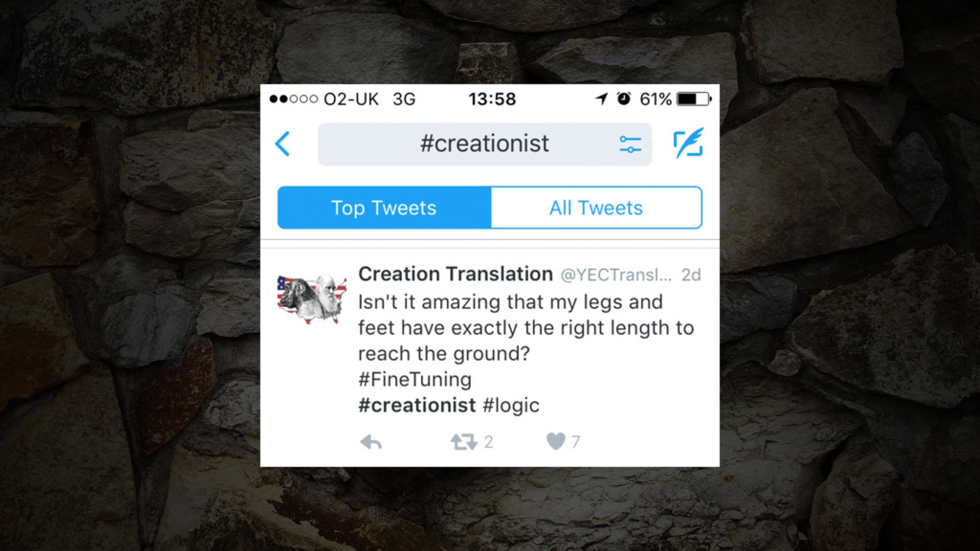Switch to the All Tweets tab
980x551 pixels.
[x=596, y=208]
